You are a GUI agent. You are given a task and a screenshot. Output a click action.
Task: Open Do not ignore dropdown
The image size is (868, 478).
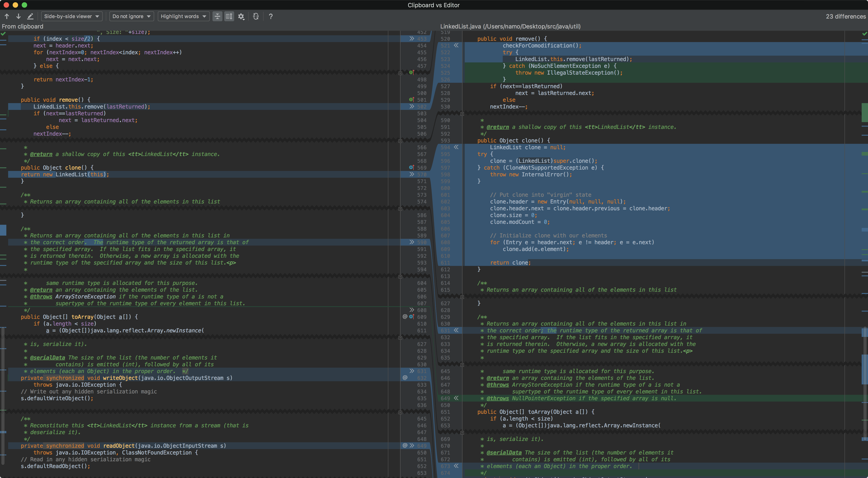pyautogui.click(x=131, y=16)
